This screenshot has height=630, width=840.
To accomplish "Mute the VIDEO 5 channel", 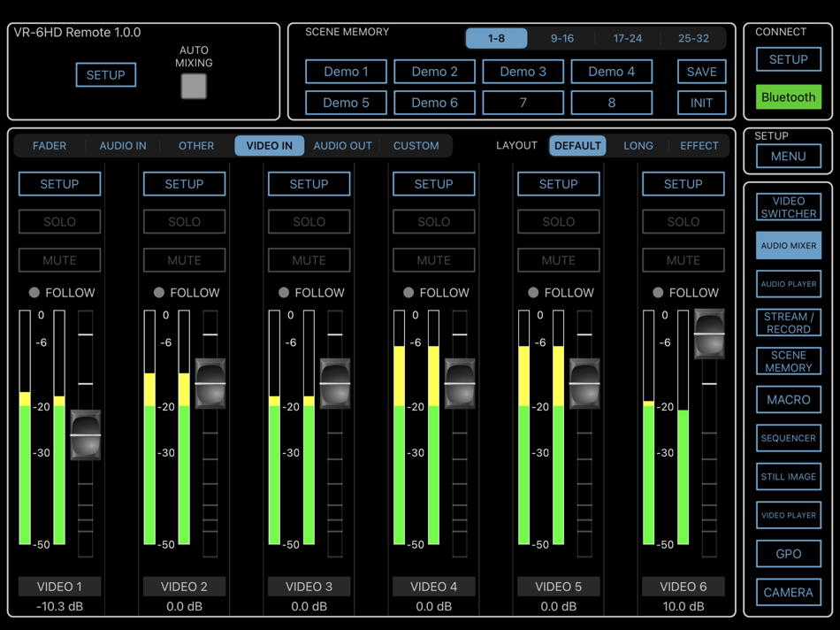I will coord(559,260).
